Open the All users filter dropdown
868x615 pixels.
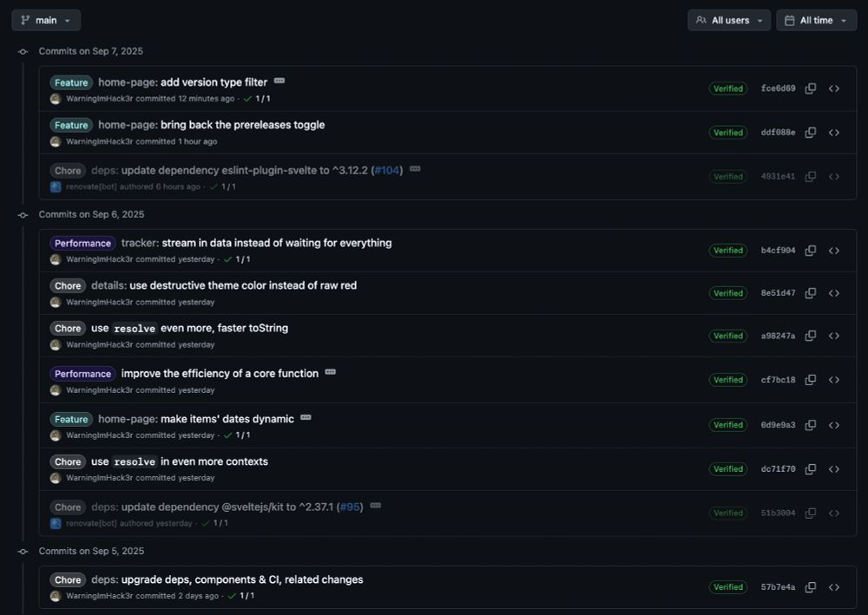click(729, 20)
